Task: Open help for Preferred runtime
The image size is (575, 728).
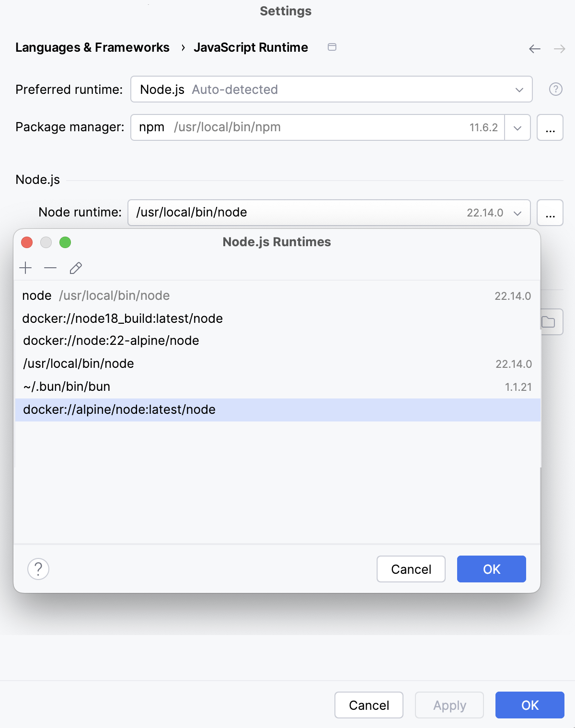Action: pos(555,89)
